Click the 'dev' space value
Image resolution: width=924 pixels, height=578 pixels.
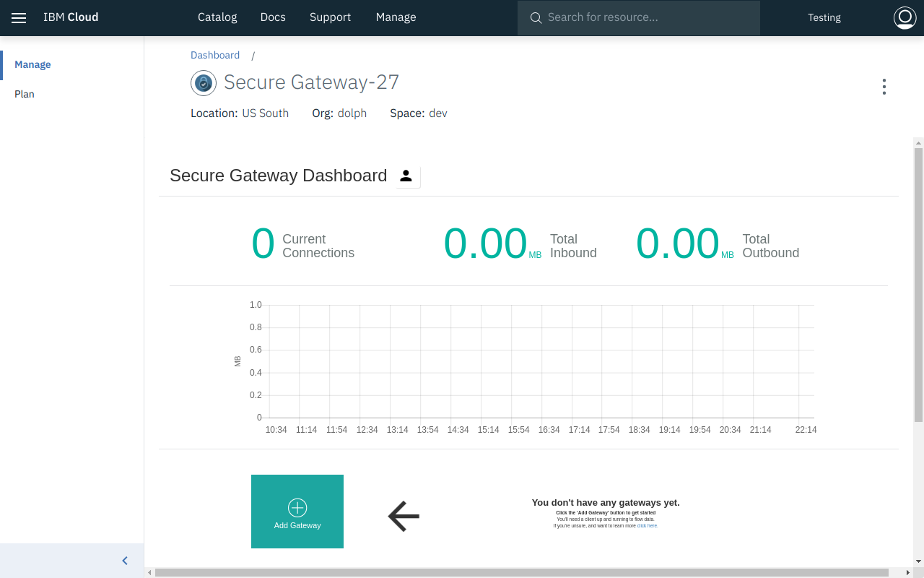point(438,113)
